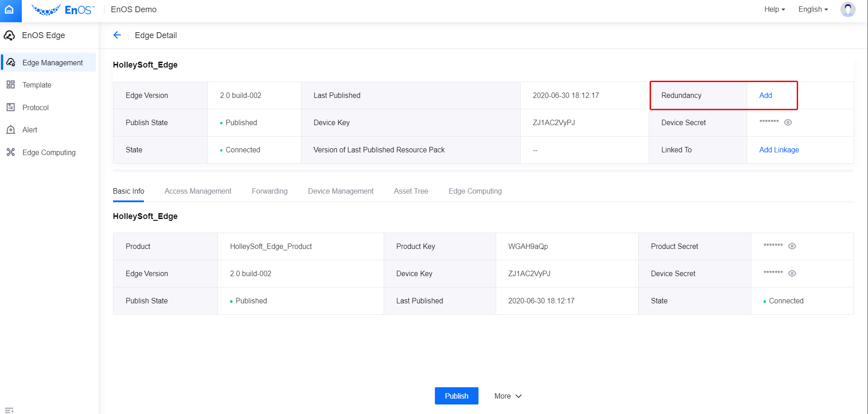Click the EnOS Demo title
Image resolution: width=868 pixels, height=414 pixels.
tap(133, 10)
